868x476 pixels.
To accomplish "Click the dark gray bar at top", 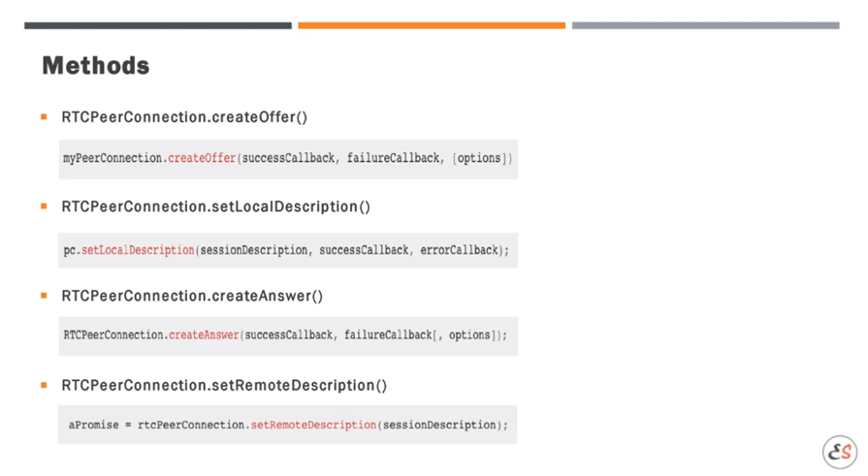I will pyautogui.click(x=157, y=25).
